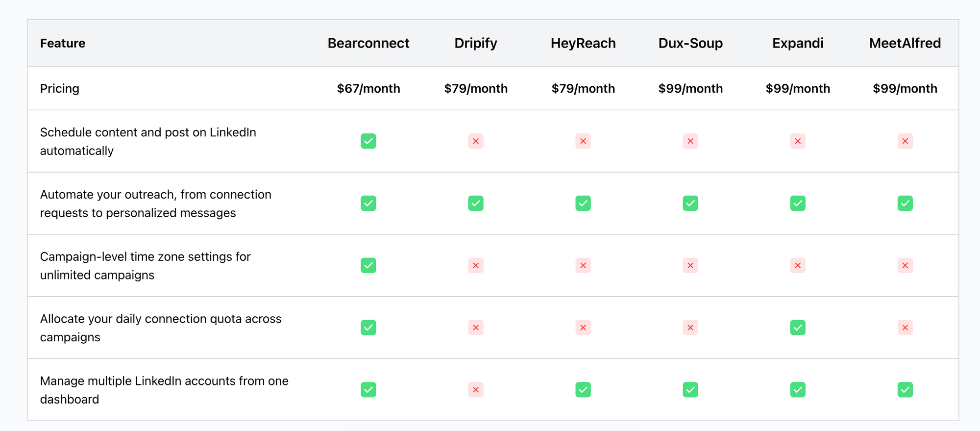The width and height of the screenshot is (980, 431).
Task: Click the HeyReach column header
Action: point(583,43)
